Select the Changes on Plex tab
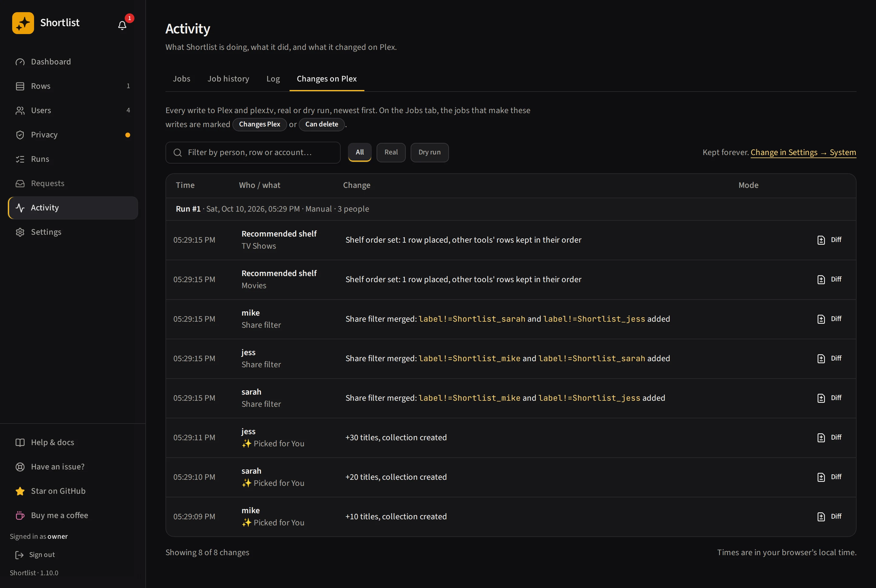876x588 pixels. point(326,79)
